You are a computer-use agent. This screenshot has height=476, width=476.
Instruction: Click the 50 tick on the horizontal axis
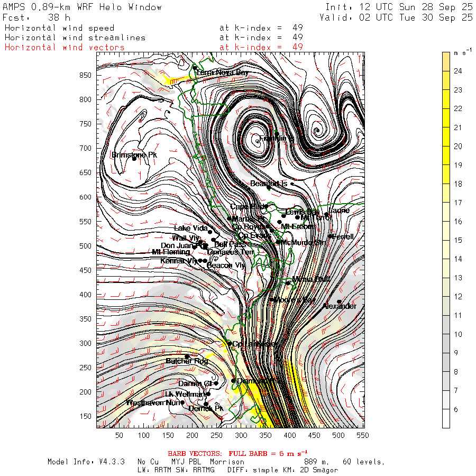click(x=120, y=435)
